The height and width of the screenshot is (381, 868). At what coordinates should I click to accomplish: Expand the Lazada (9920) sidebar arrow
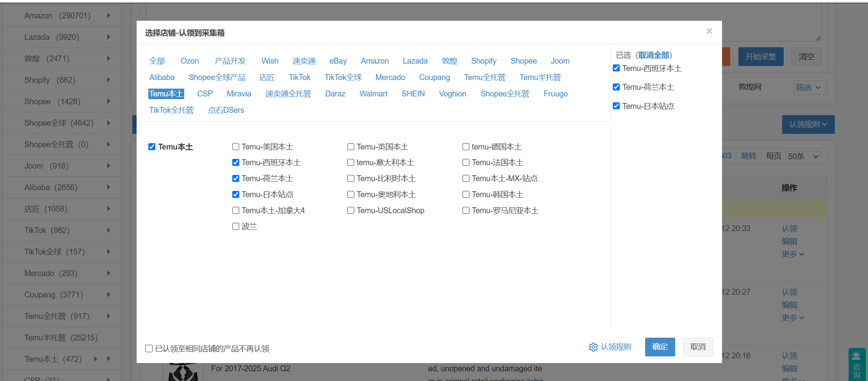click(108, 37)
